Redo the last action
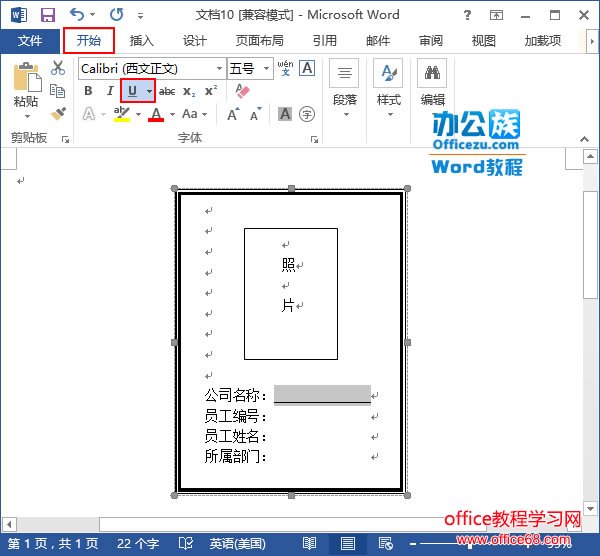 pos(116,15)
